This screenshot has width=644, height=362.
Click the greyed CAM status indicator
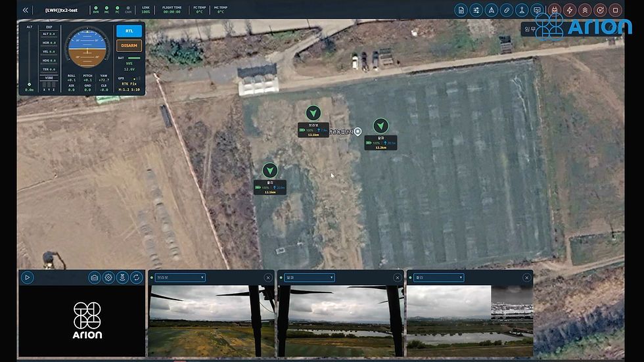[x=128, y=10]
